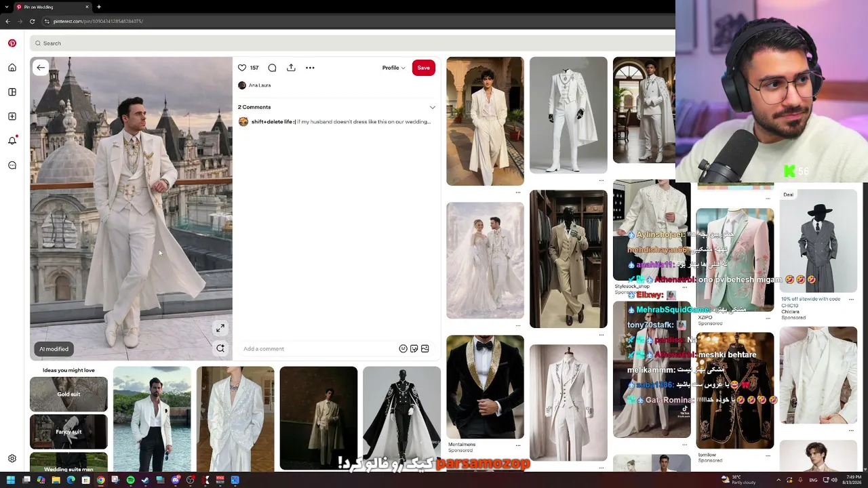Open messages speech bubble icon in sidebar
This screenshot has width=868, height=488.
pos(12,165)
